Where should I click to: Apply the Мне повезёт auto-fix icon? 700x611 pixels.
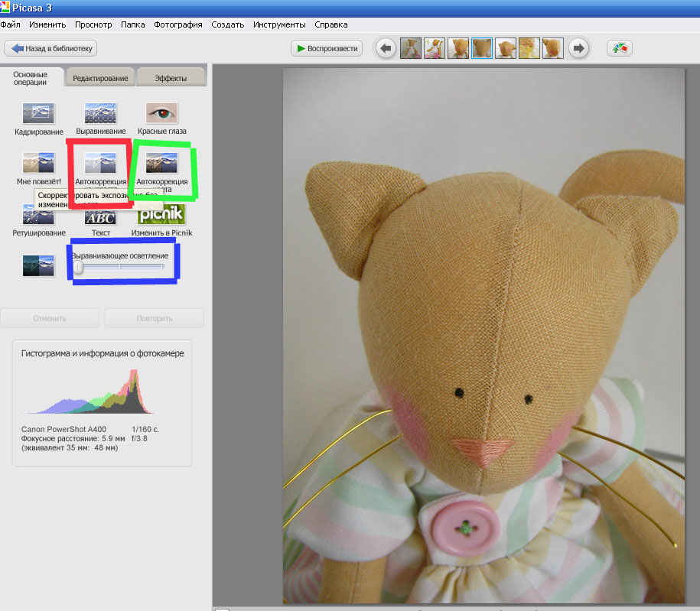(38, 163)
